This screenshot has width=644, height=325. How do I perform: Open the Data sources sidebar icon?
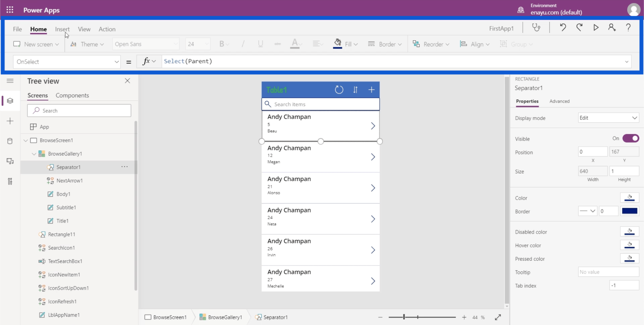click(10, 141)
